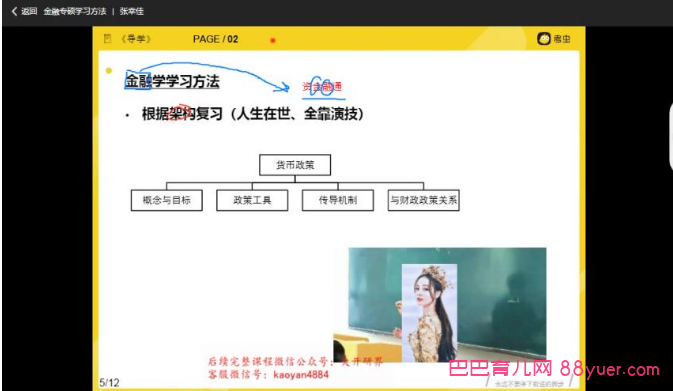This screenshot has height=391, width=673.
Task: Click the 金融学学习方法 heading
Action: pos(172,81)
